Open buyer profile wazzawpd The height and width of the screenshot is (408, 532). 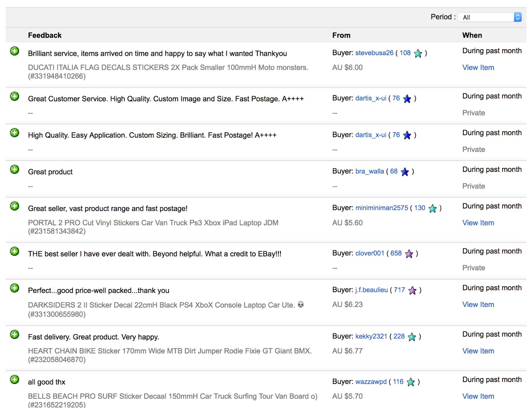(371, 382)
